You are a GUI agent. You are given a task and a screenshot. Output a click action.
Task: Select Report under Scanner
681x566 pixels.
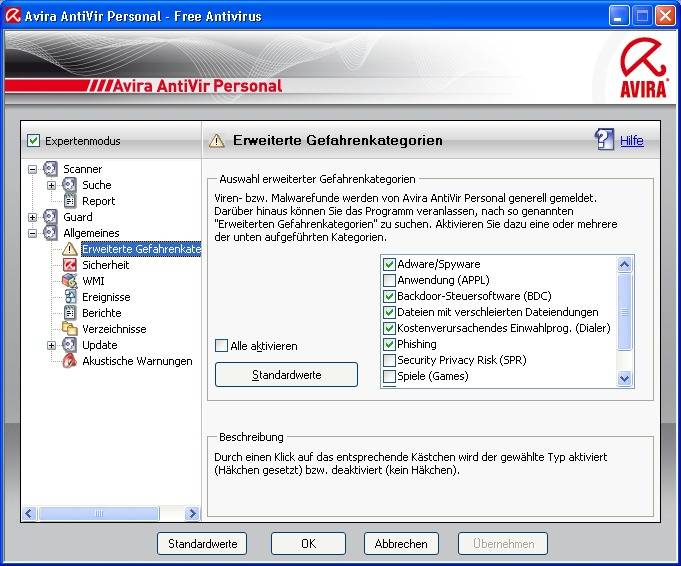[x=99, y=201]
